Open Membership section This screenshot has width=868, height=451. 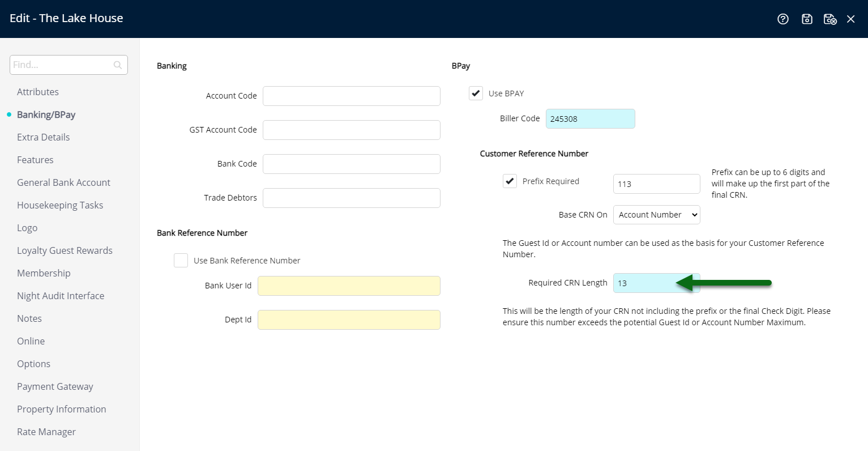pos(44,273)
